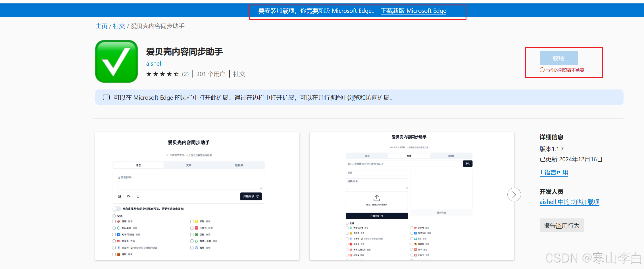Select the 动态 tab in first screenshot
The height and width of the screenshot is (269, 644).
coord(138,165)
